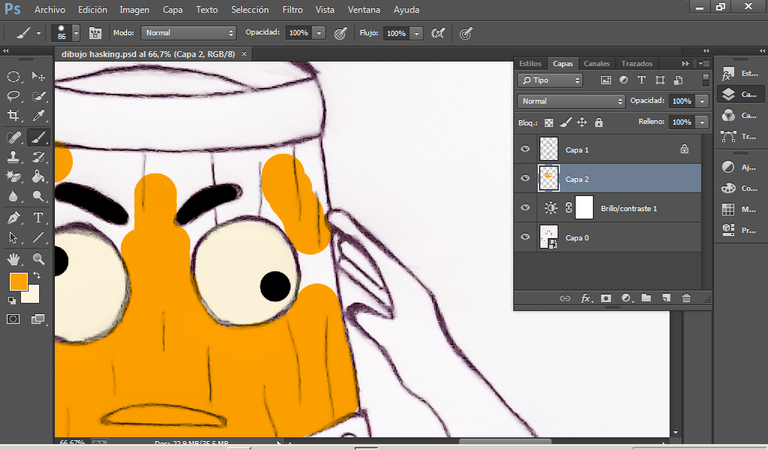The width and height of the screenshot is (768, 450).
Task: Select the Horizontal Type tool
Action: [38, 218]
